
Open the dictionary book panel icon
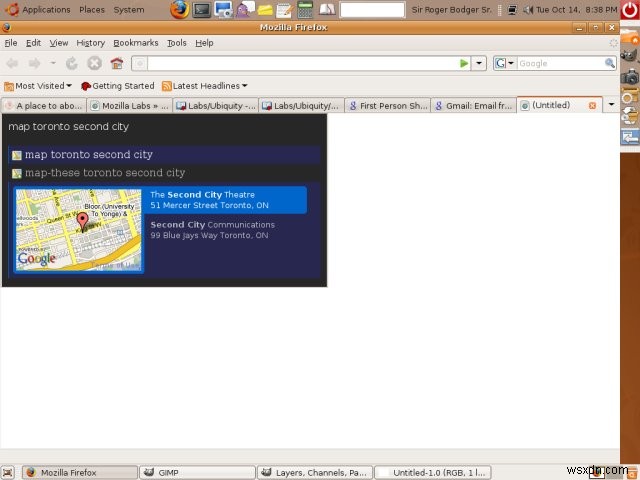(x=327, y=10)
